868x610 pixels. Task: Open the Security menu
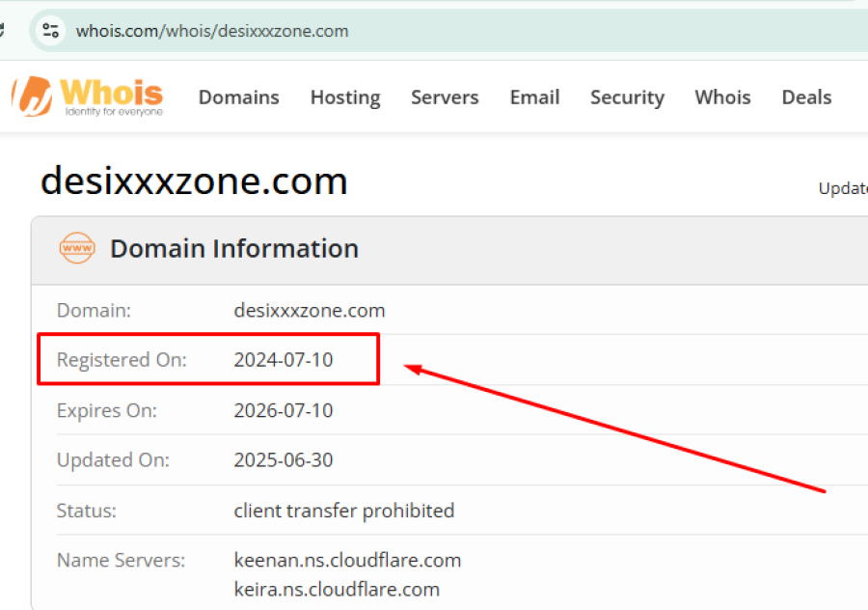(627, 97)
